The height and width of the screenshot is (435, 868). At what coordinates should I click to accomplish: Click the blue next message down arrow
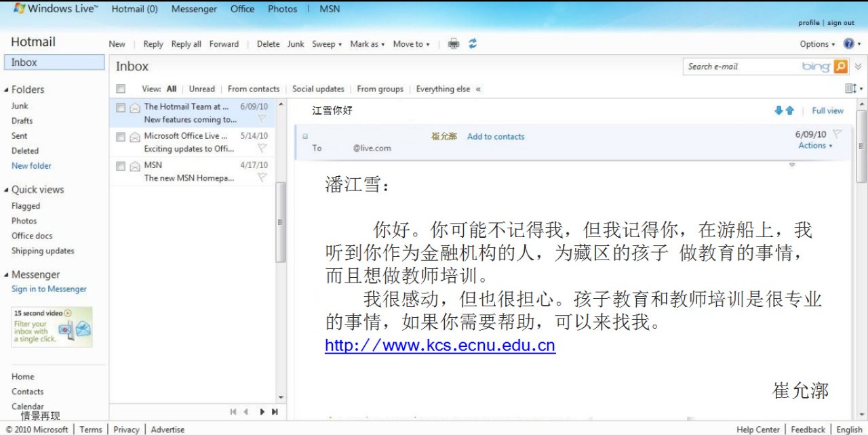click(779, 110)
